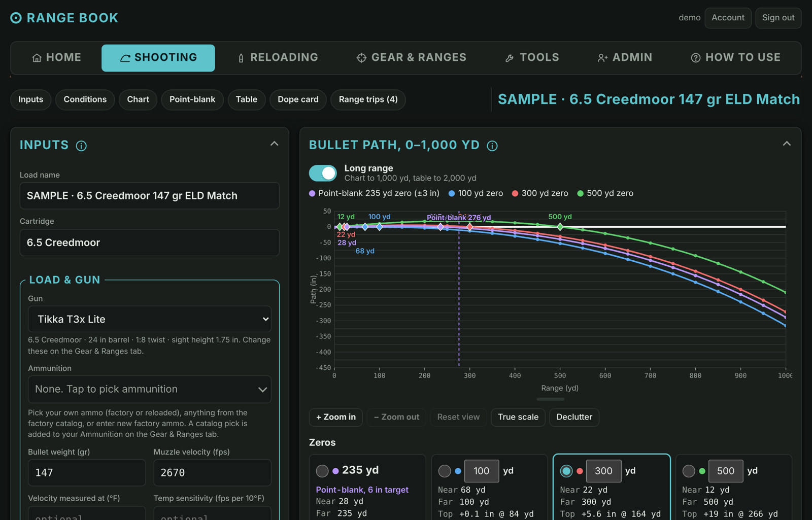Click the user icon on Admin tab
This screenshot has width=812, height=520.
click(602, 58)
